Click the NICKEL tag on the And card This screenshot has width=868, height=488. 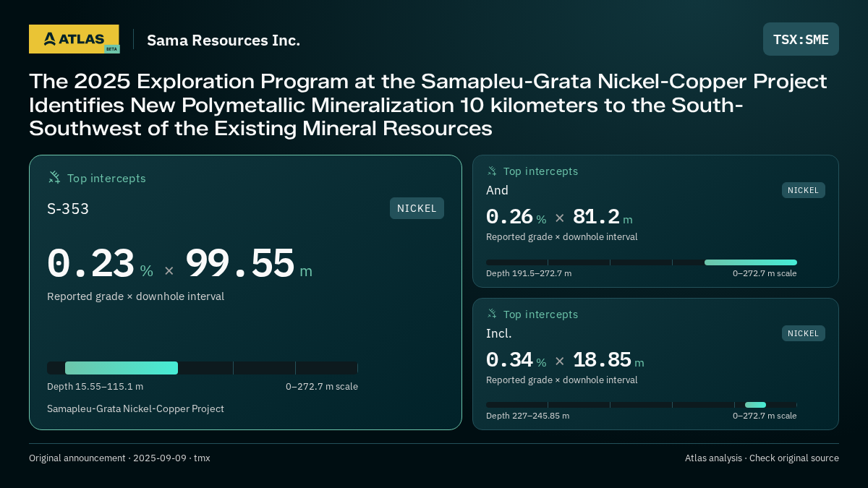803,190
